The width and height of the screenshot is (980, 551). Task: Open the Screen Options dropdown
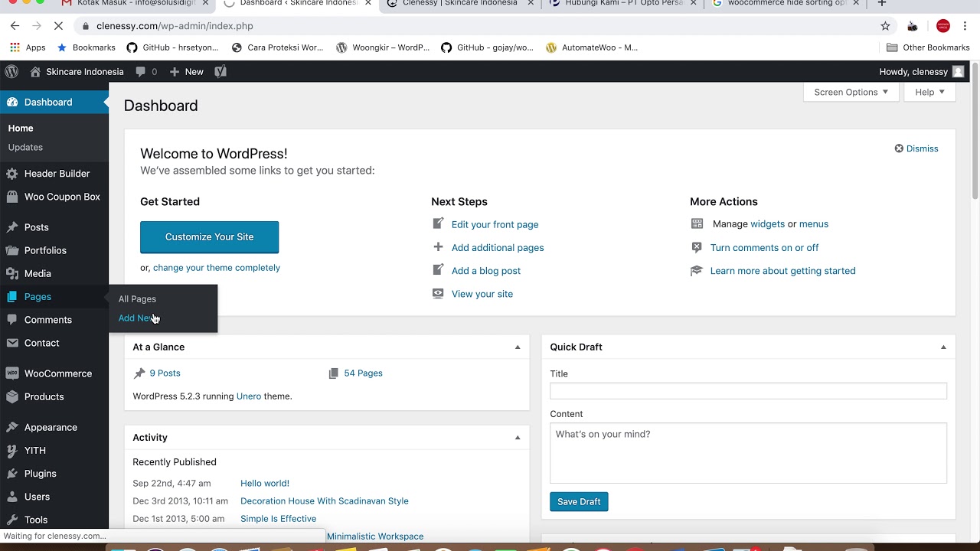click(851, 92)
